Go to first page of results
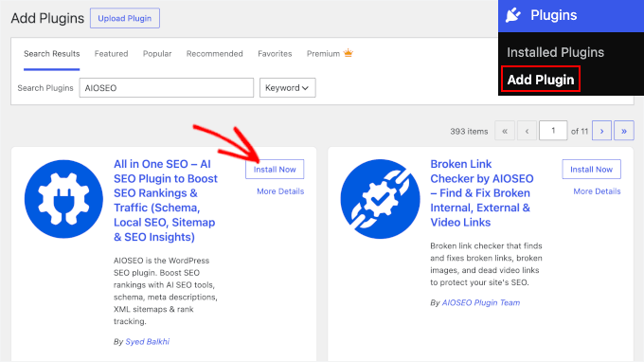The width and height of the screenshot is (644, 362). click(505, 131)
